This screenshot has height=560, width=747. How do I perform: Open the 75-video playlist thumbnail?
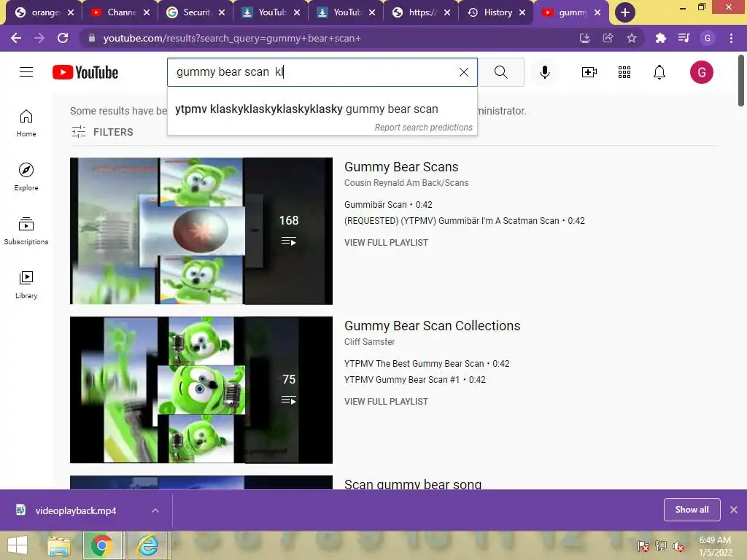click(201, 390)
